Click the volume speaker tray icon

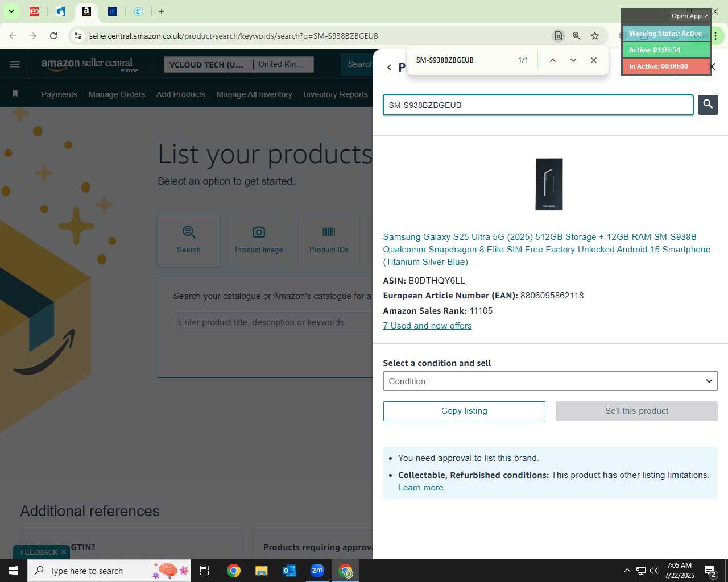654,571
